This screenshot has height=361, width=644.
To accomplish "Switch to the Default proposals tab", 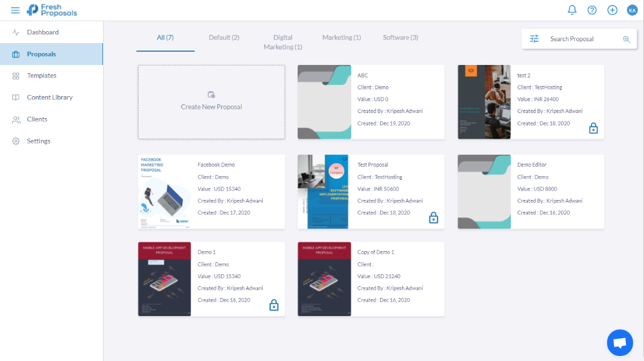I will click(224, 37).
